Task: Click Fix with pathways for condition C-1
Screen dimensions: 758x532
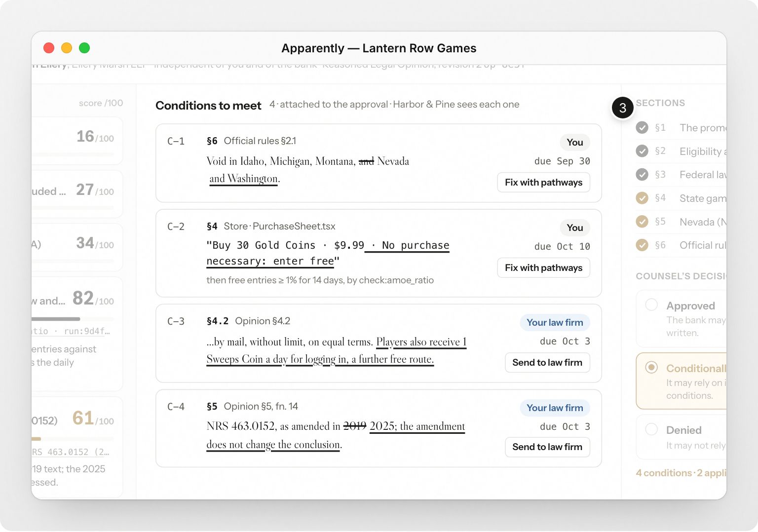Action: pyautogui.click(x=543, y=182)
